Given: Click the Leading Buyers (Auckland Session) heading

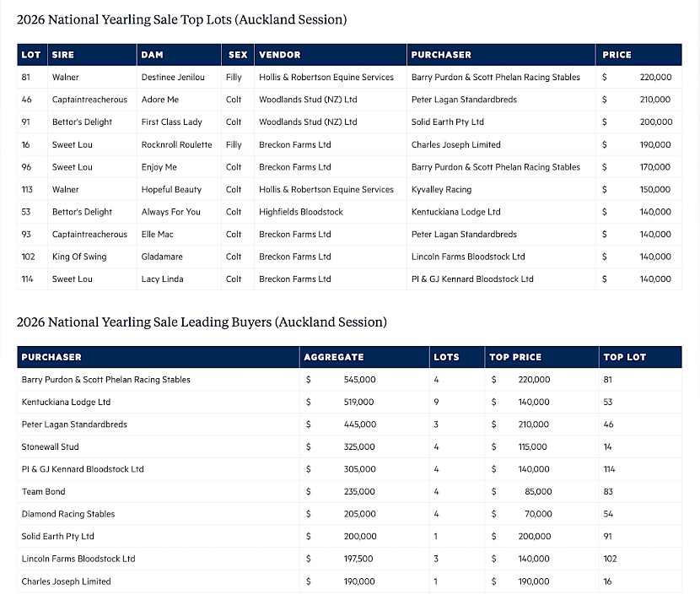Looking at the screenshot, I should [202, 322].
